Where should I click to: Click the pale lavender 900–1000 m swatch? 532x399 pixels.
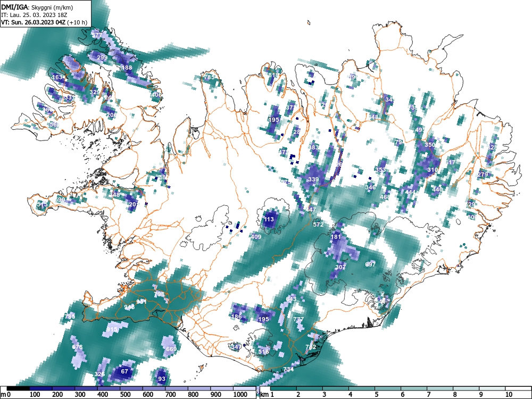222,388
